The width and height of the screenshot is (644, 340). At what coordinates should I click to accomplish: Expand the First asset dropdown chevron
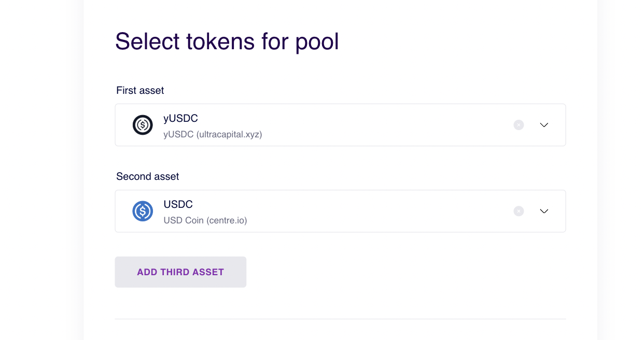[x=544, y=125]
